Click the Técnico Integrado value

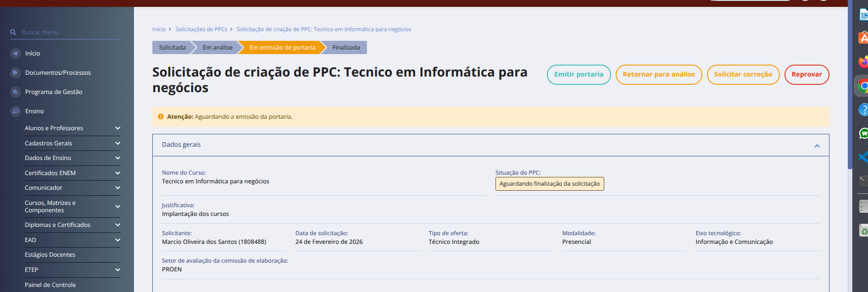(x=454, y=242)
